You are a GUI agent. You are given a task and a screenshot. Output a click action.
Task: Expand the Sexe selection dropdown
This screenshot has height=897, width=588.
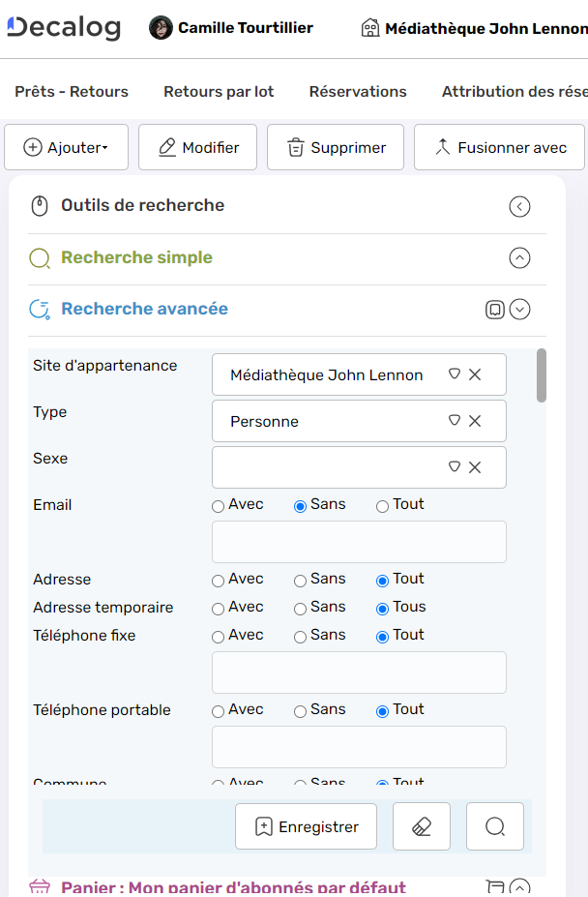454,466
